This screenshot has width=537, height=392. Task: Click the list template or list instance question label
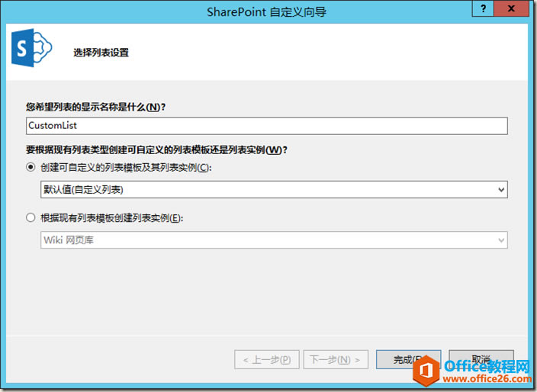157,149
